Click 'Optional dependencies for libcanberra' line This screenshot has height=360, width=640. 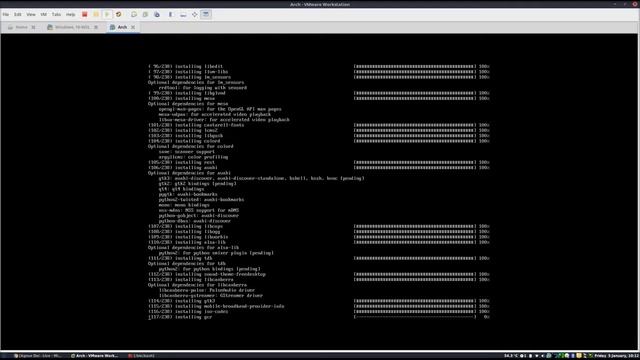point(198,285)
